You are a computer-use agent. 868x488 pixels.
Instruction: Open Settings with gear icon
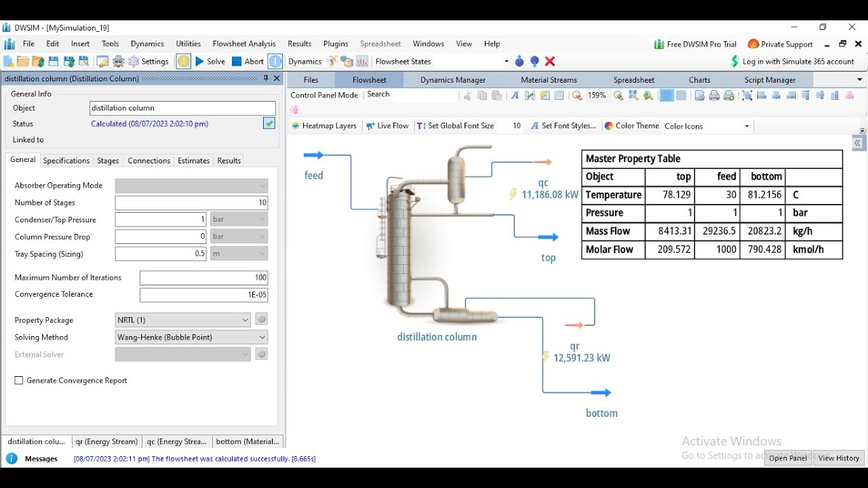click(149, 62)
